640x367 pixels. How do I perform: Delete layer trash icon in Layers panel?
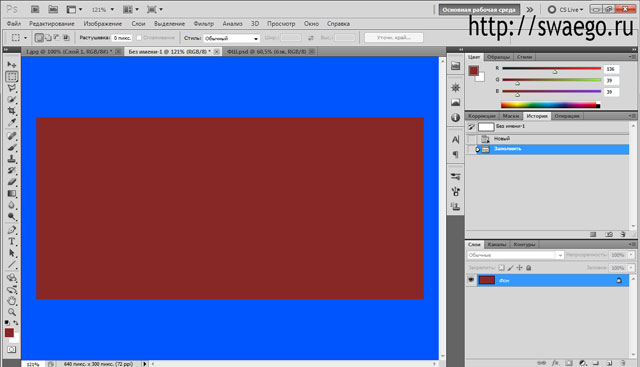tap(623, 363)
